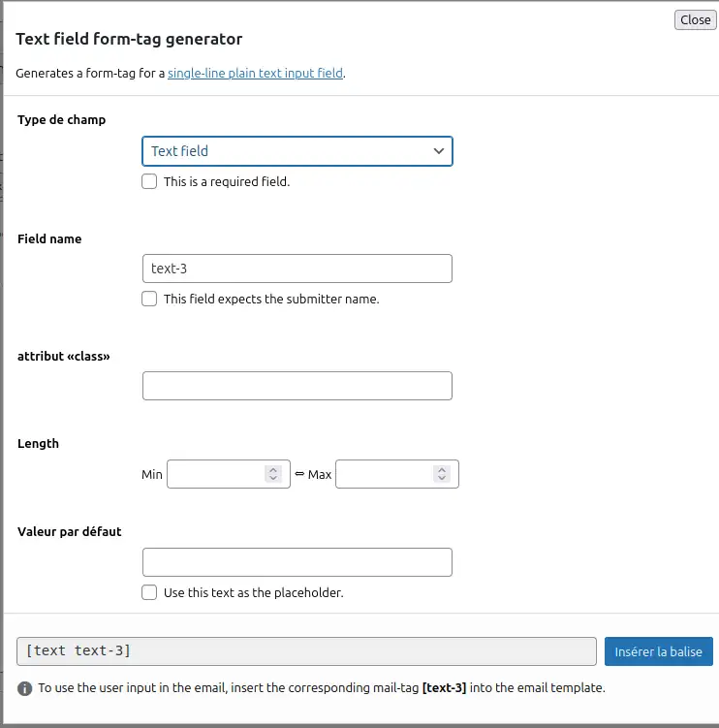Open the Type de champ dropdown
The width and height of the screenshot is (719, 728).
297,151
